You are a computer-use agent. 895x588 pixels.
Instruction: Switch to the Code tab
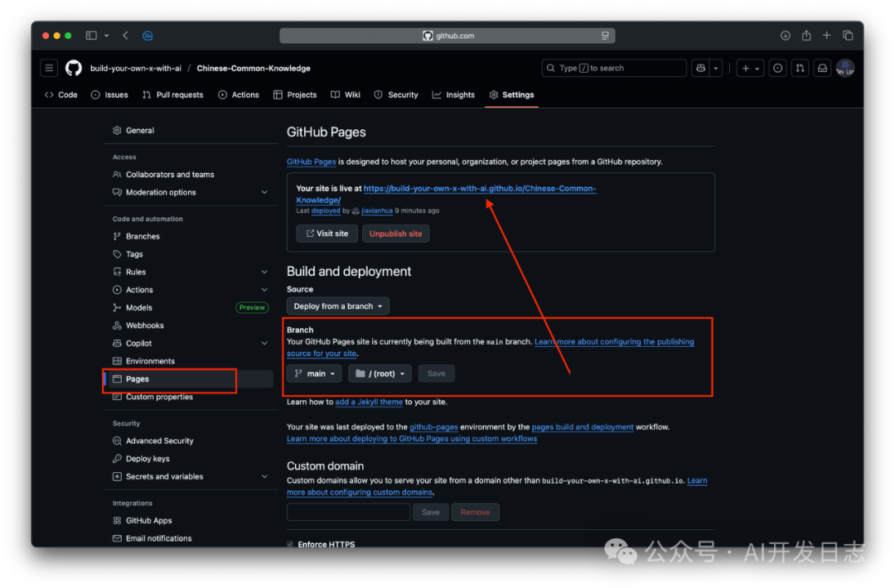pyautogui.click(x=61, y=95)
